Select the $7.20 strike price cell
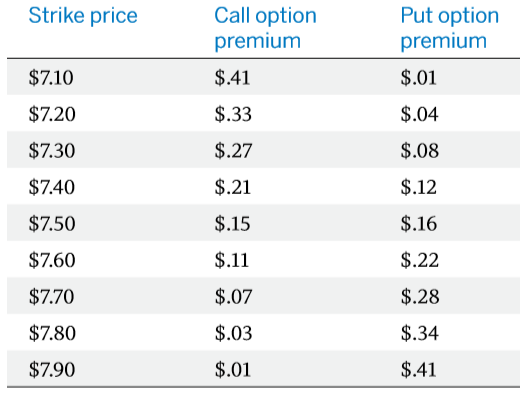Screen dimensions: 520x395 point(52,114)
